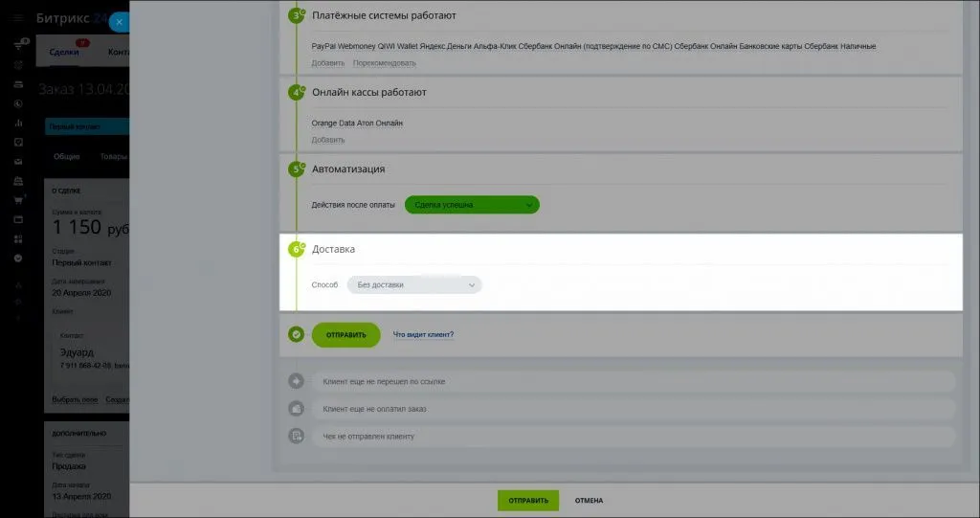Viewport: 980px width, 518px height.
Task: Open the hamburger menu next to Битрикс24
Action: [x=18, y=19]
